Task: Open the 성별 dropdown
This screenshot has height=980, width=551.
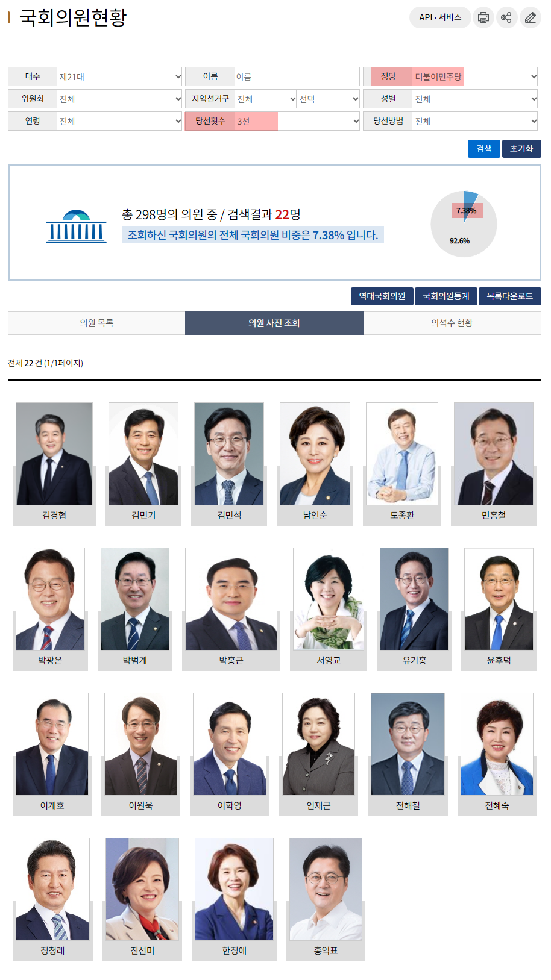Action: pos(474,99)
